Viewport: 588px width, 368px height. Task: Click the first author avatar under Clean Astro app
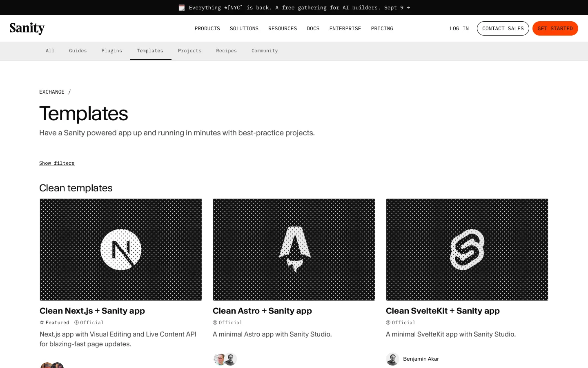click(220, 359)
